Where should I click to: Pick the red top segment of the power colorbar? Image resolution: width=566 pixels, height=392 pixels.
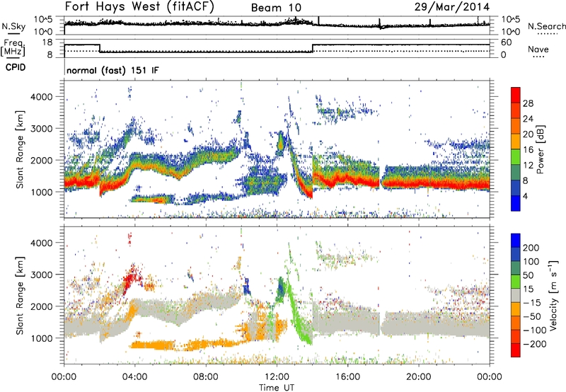click(x=516, y=95)
